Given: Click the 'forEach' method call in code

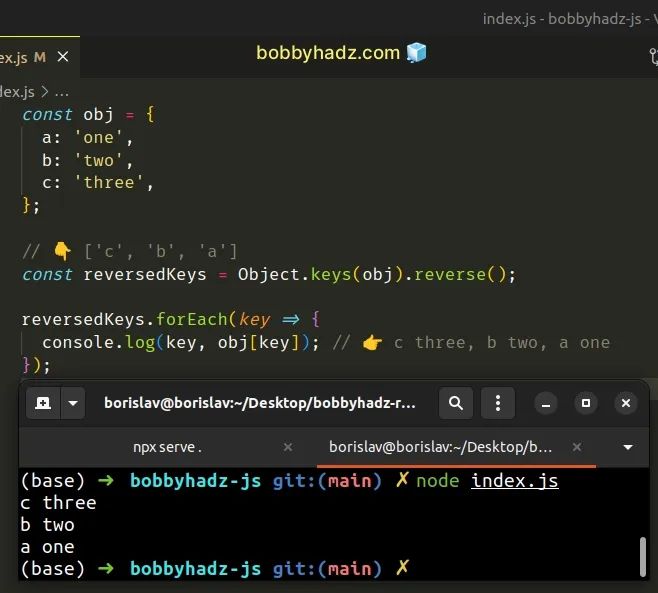Looking at the screenshot, I should click(192, 320).
